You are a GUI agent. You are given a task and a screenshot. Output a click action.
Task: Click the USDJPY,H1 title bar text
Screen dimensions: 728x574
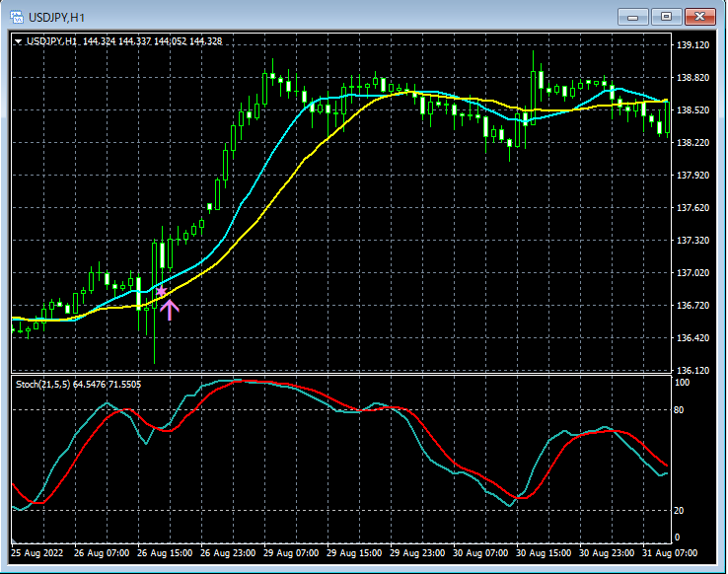[x=56, y=18]
